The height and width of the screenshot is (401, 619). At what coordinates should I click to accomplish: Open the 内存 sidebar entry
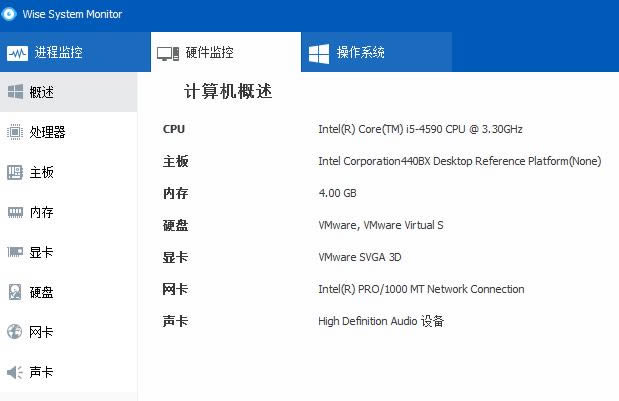tap(68, 212)
